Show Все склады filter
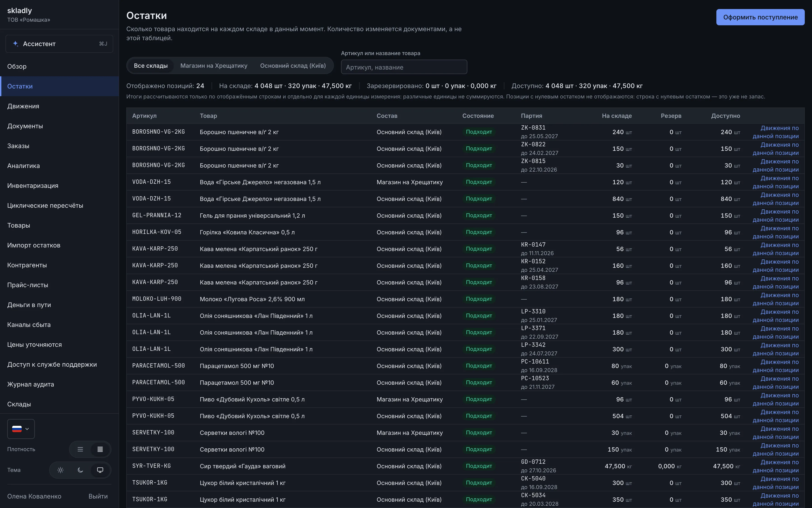The image size is (812, 508). click(151, 65)
